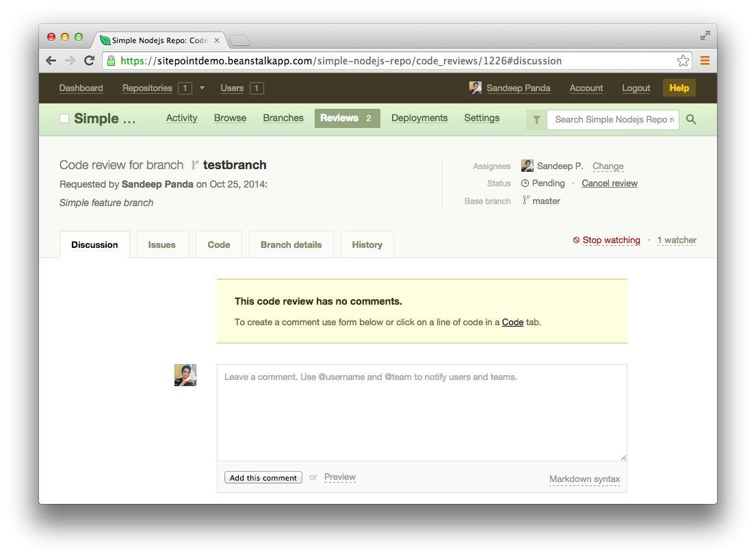
Task: Click the filter funnel icon
Action: click(536, 120)
